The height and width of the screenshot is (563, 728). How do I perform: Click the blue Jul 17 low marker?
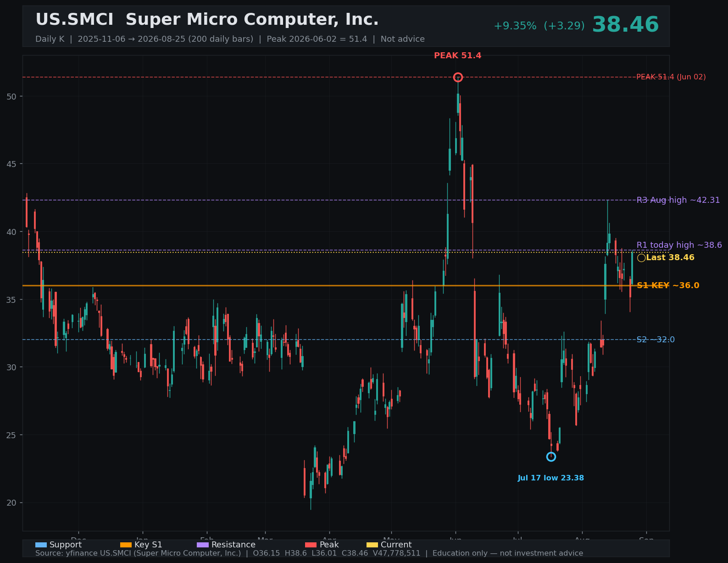pyautogui.click(x=551, y=457)
